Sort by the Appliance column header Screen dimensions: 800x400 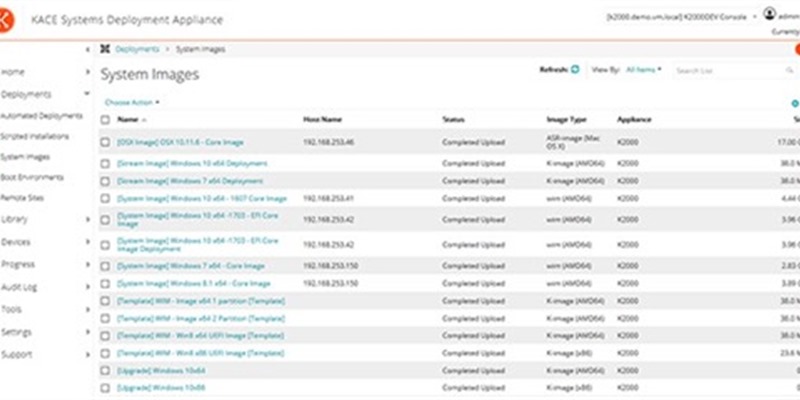[634, 120]
